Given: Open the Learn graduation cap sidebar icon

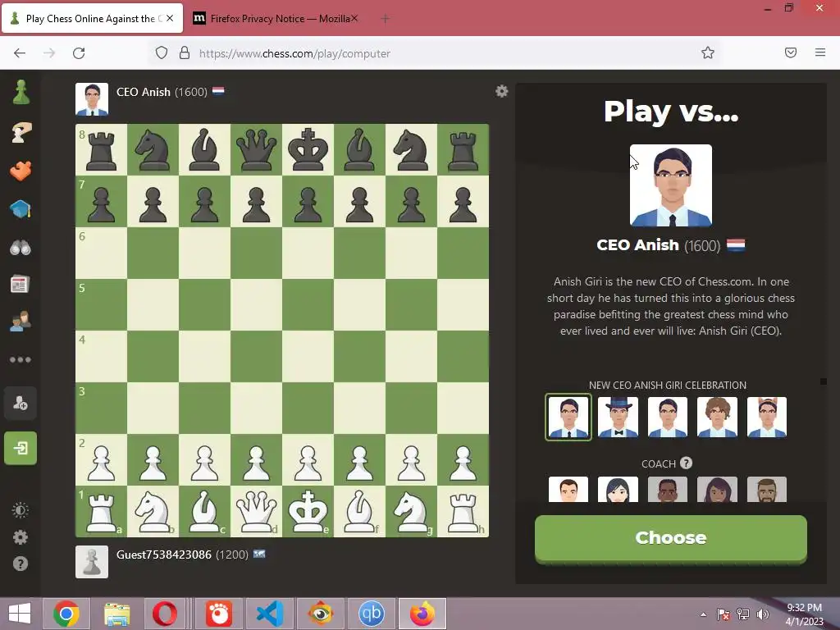Looking at the screenshot, I should pos(21,209).
